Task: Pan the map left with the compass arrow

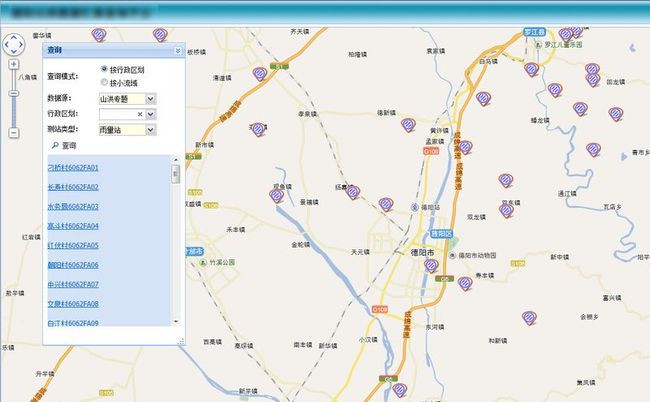Action: (7, 44)
